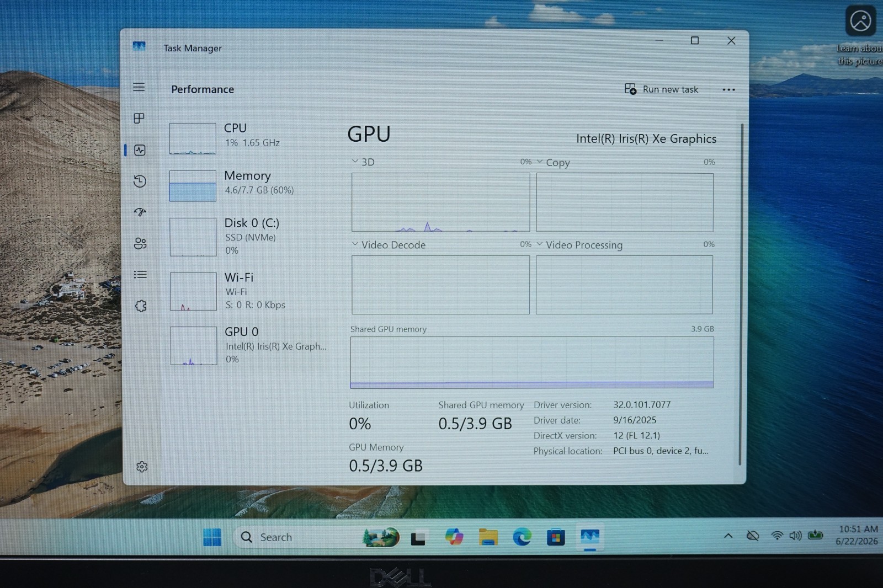This screenshot has width=883, height=588.
Task: Open Task Manager settings gear icon
Action: click(x=142, y=467)
